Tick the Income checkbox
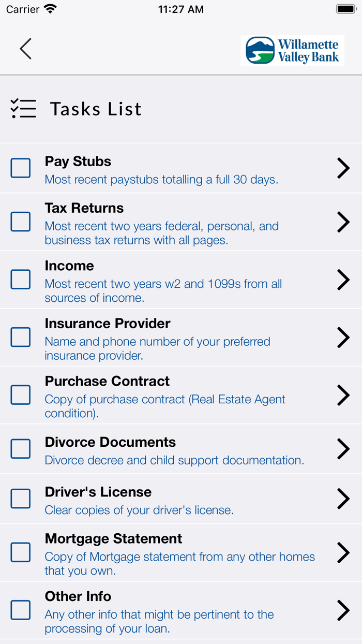The image size is (362, 644). pyautogui.click(x=21, y=280)
